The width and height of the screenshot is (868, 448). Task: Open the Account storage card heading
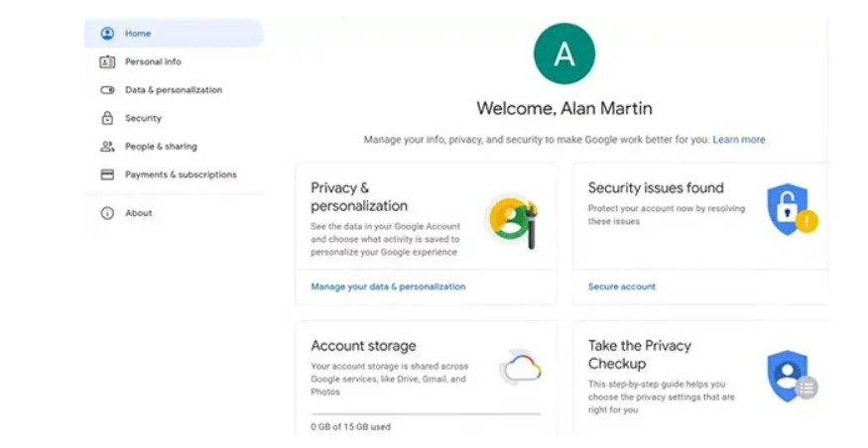coord(363,346)
